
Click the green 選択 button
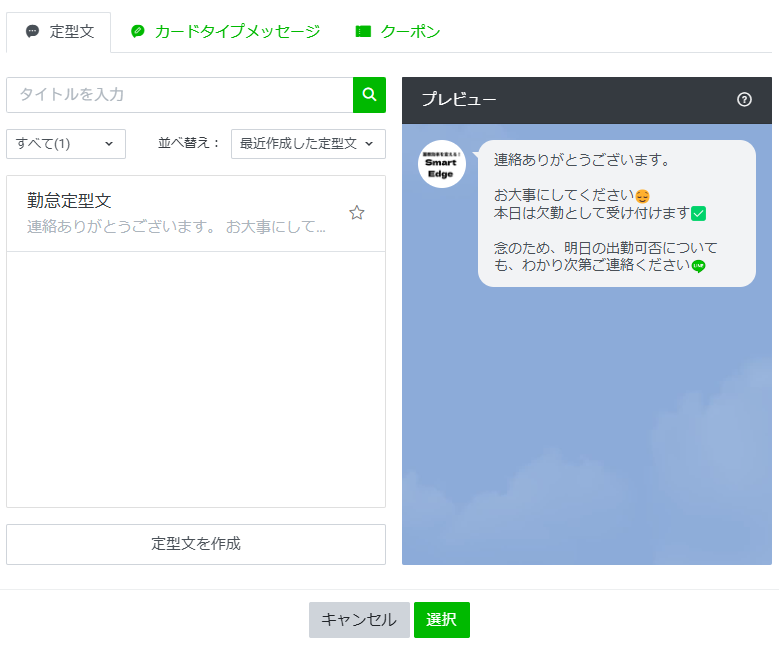pos(442,620)
